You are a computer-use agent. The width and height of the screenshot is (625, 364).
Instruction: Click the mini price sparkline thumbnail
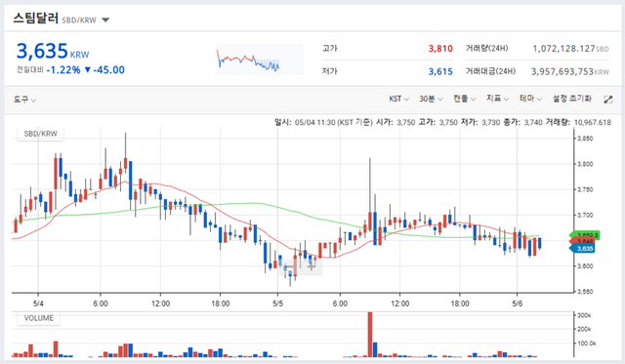pos(260,60)
